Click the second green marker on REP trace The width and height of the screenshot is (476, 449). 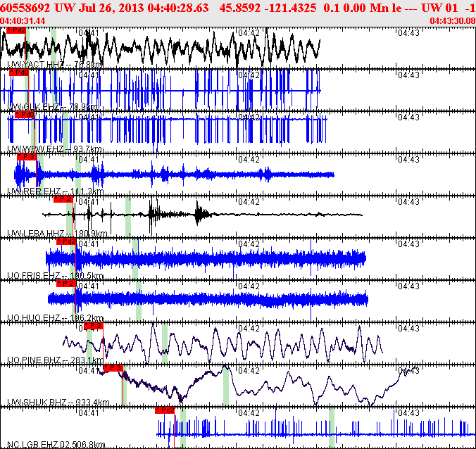[x=78, y=174]
